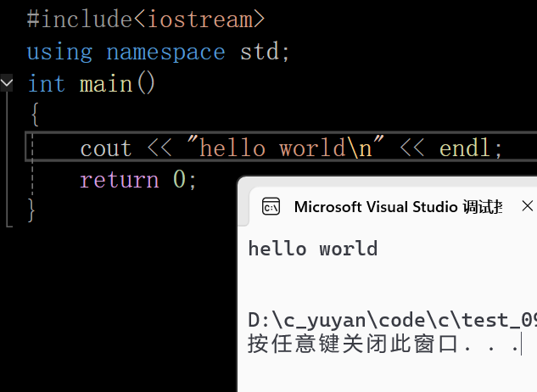
Task: Click the closing curly brace of main
Action: coord(31,210)
